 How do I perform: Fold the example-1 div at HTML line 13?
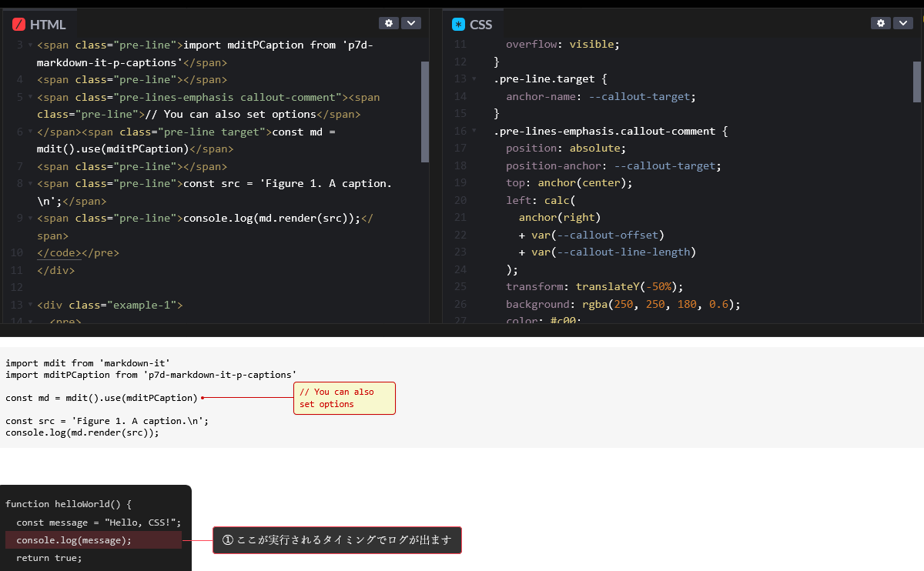[x=29, y=306]
